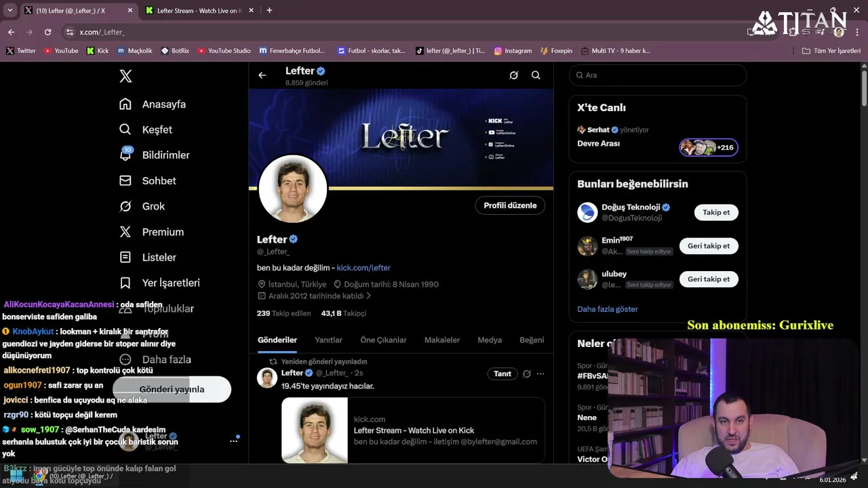The height and width of the screenshot is (488, 868).
Task: Open Foxepin bookmark
Action: click(556, 51)
